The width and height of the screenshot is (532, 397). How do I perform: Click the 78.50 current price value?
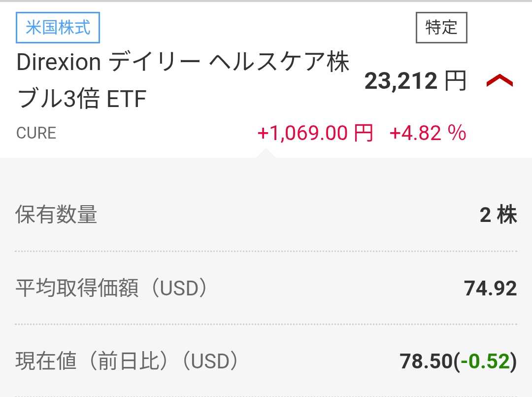[426, 361]
